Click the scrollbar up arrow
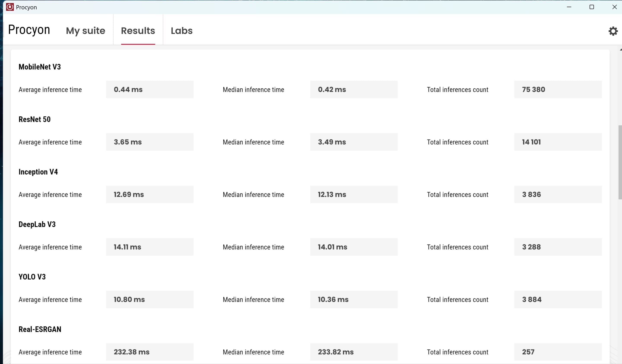 click(x=620, y=50)
